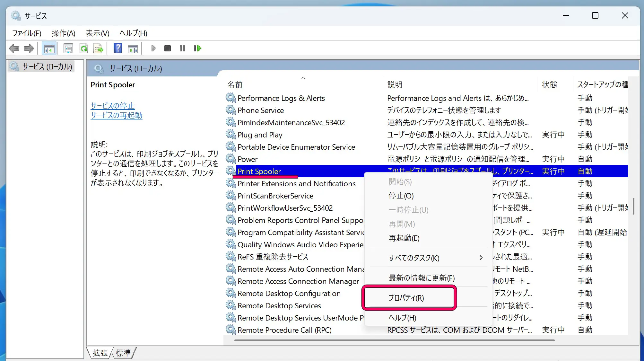Click the Export list toolbar icon
644x361 pixels.
click(98, 48)
